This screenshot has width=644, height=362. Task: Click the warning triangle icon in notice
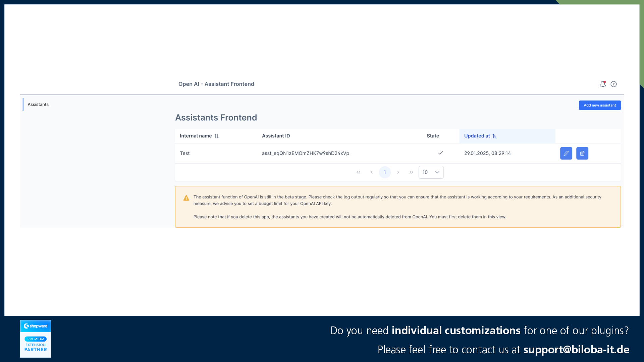(x=186, y=198)
